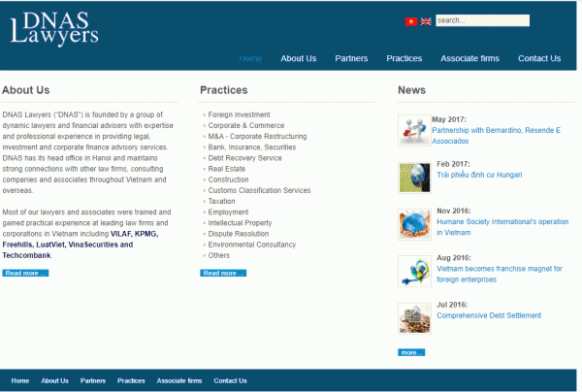This screenshot has height=392, width=582.
Task: Open the Taxation practice
Action: (x=221, y=201)
